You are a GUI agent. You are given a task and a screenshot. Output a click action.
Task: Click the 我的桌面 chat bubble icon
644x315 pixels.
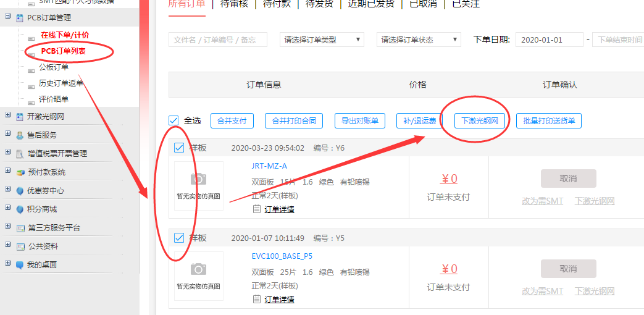(x=20, y=265)
